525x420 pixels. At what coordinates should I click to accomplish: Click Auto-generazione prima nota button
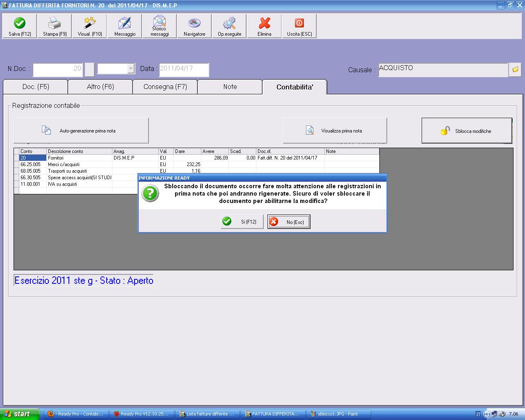81,131
